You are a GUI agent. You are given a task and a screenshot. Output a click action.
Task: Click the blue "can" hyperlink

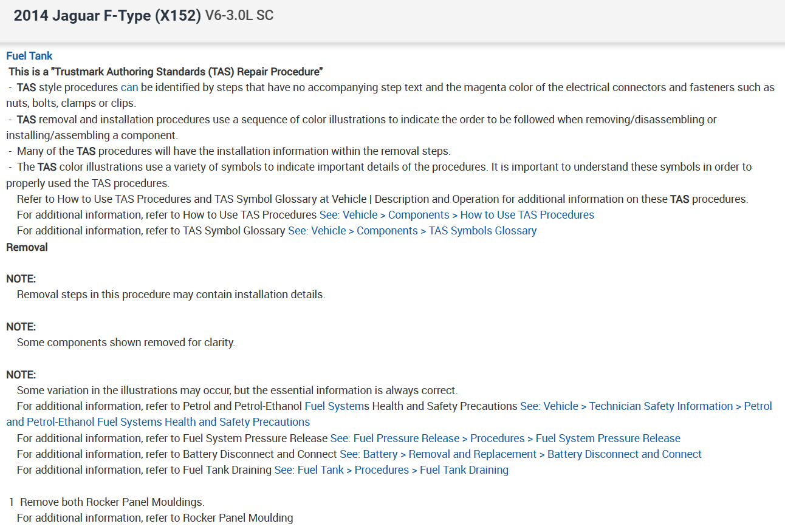coord(129,87)
